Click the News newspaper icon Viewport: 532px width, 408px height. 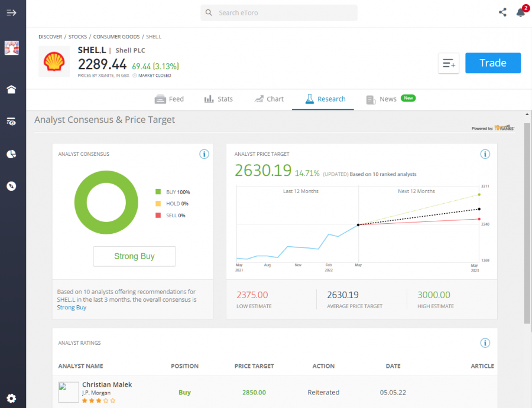(x=371, y=100)
